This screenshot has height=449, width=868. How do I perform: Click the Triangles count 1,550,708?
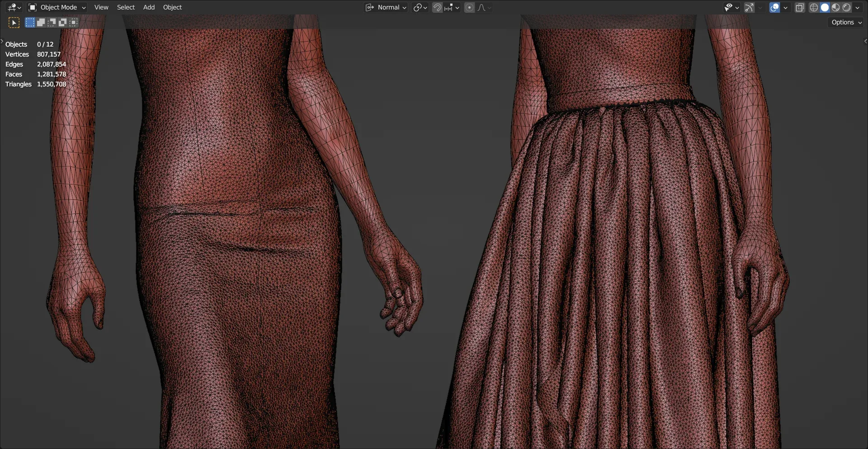[52, 84]
